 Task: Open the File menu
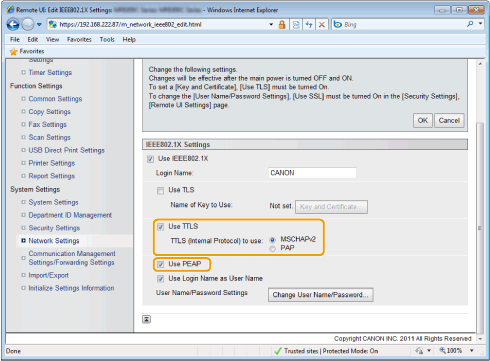click(15, 39)
